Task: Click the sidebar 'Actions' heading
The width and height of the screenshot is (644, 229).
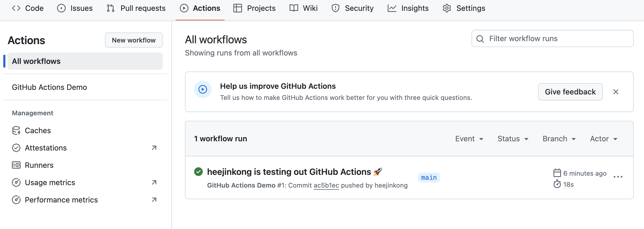Action: pyautogui.click(x=26, y=40)
